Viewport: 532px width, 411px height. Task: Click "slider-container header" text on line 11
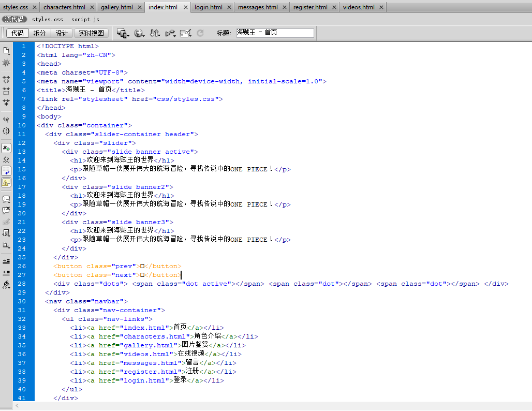coord(142,135)
